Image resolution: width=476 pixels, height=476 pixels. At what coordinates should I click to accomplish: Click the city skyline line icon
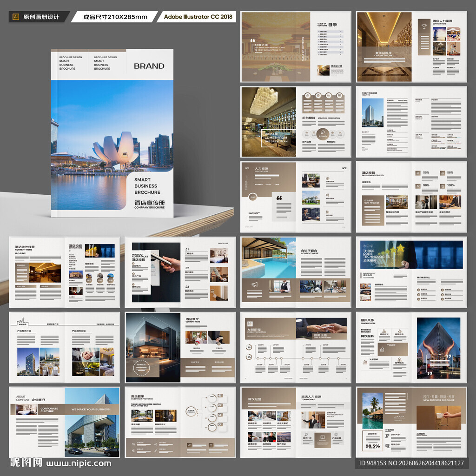pos(22,321)
